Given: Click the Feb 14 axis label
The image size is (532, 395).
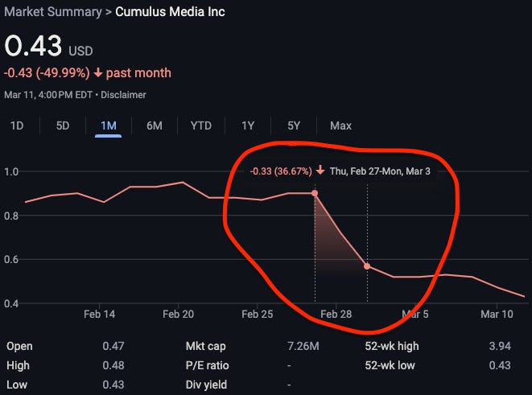Looking at the screenshot, I should click(100, 315).
